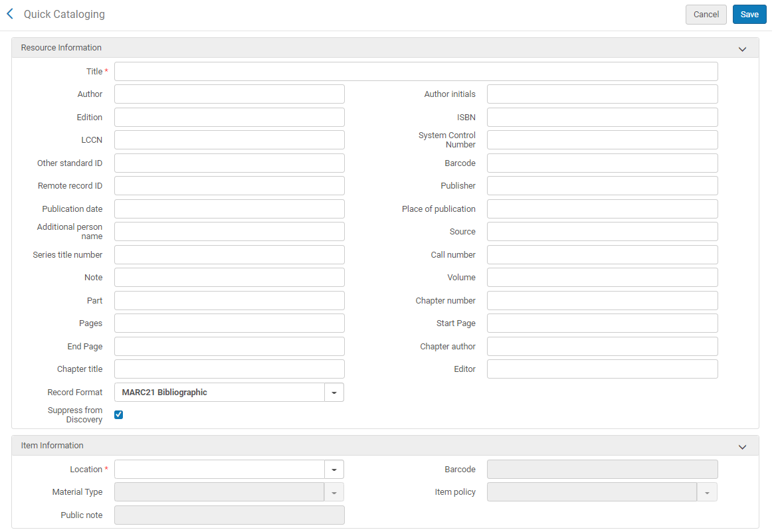Click the LCCN text box
This screenshot has height=532, width=774.
(229, 140)
